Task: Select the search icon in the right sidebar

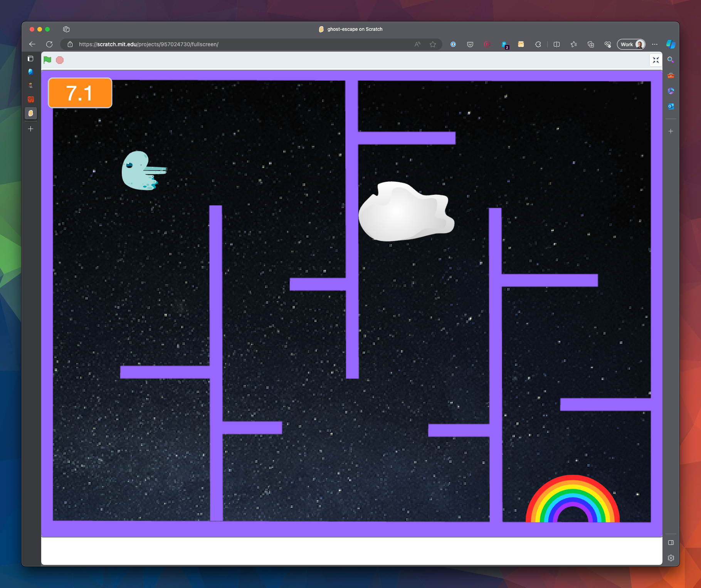Action: point(671,60)
